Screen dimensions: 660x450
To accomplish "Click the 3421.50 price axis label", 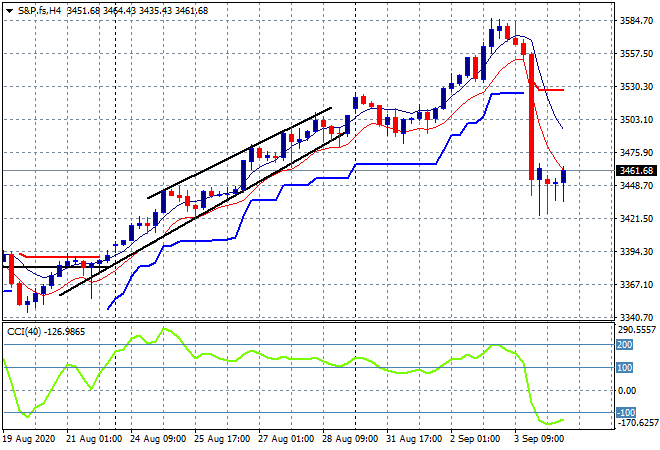I will (x=636, y=218).
